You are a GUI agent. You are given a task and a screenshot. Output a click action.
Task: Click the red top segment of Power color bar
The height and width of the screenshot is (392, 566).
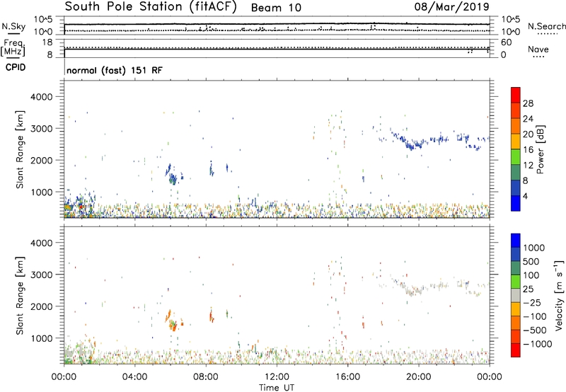(516, 95)
